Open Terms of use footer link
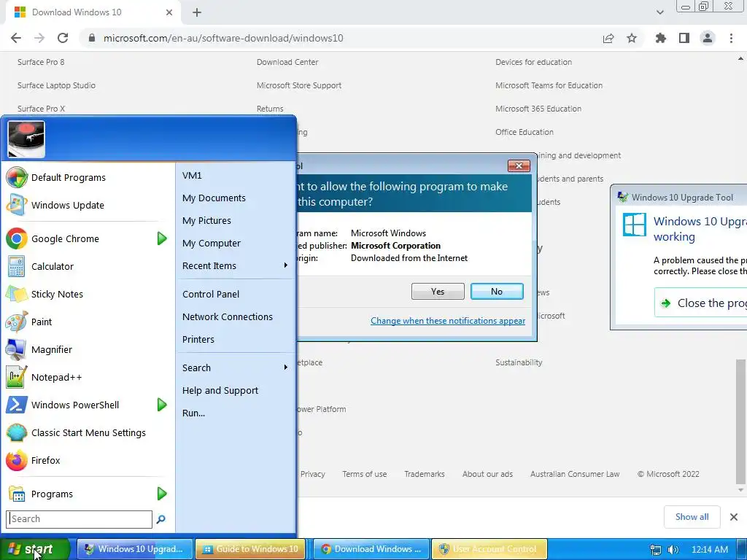Image resolution: width=747 pixels, height=560 pixels. (x=365, y=474)
